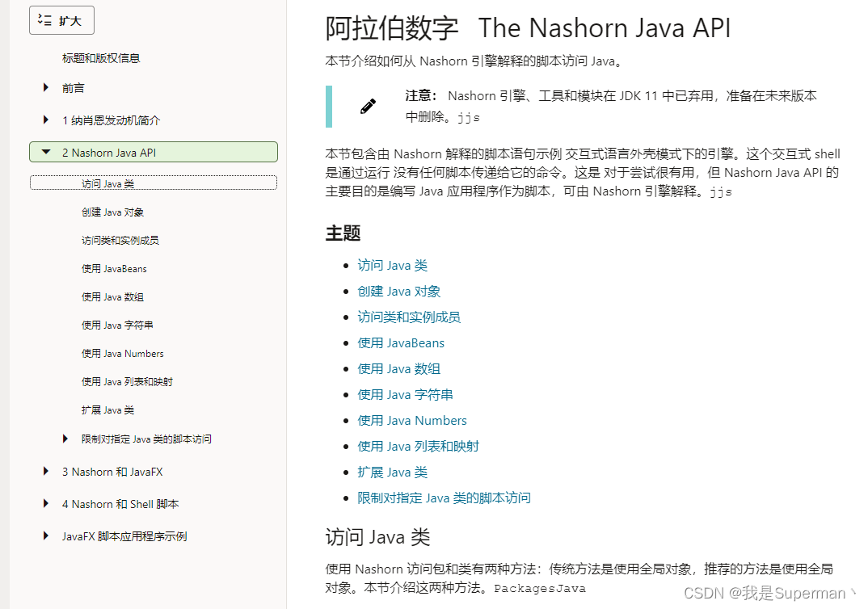
Task: Select sidebar item 创建 Java 对象
Action: (112, 212)
